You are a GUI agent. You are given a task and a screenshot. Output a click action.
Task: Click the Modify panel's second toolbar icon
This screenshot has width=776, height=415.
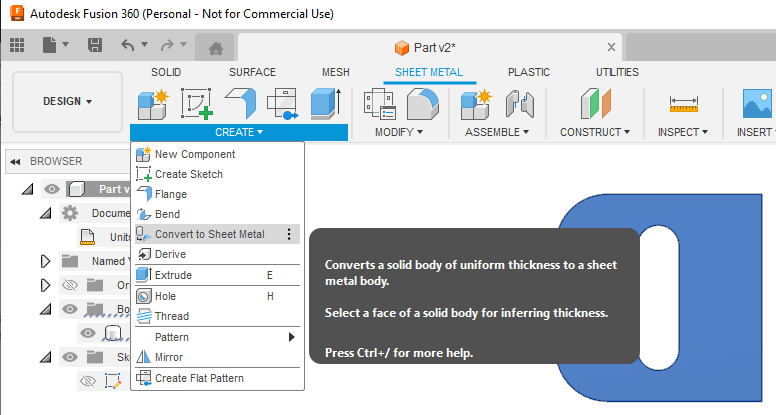pyautogui.click(x=423, y=104)
